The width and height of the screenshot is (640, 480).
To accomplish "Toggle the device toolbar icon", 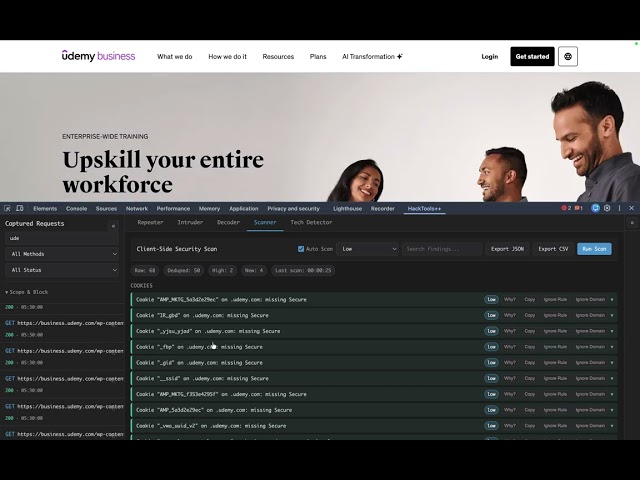I will [20, 208].
